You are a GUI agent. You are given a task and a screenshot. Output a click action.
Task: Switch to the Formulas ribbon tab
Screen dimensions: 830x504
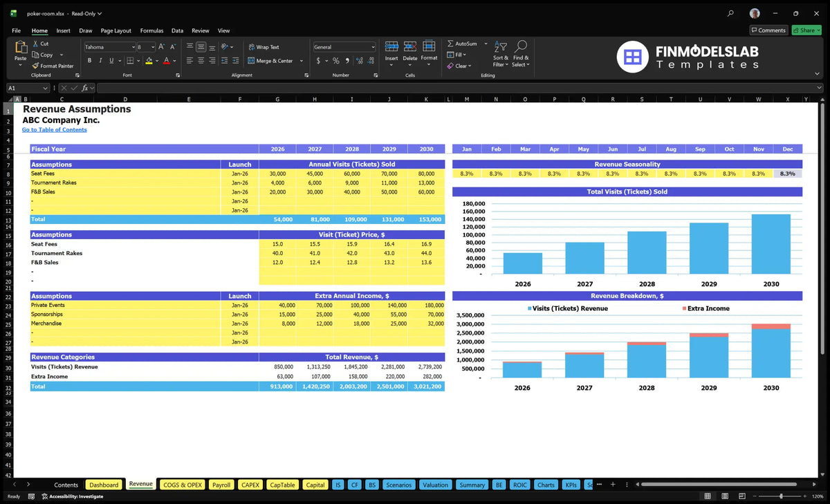pos(151,30)
